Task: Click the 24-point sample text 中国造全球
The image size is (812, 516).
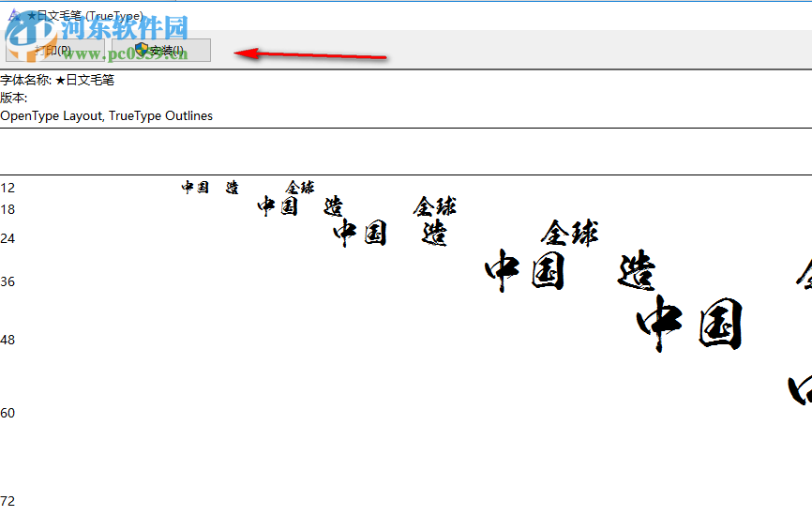Action: pos(466,233)
